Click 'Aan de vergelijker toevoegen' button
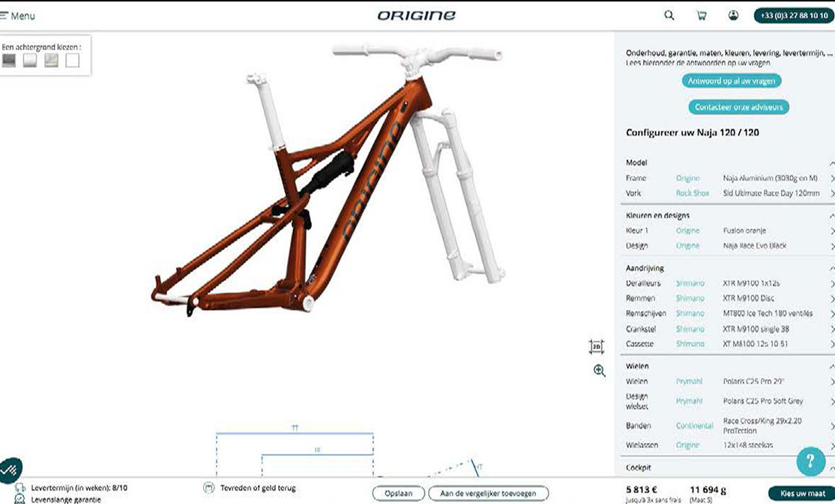This screenshot has height=504, width=835. 488,494
